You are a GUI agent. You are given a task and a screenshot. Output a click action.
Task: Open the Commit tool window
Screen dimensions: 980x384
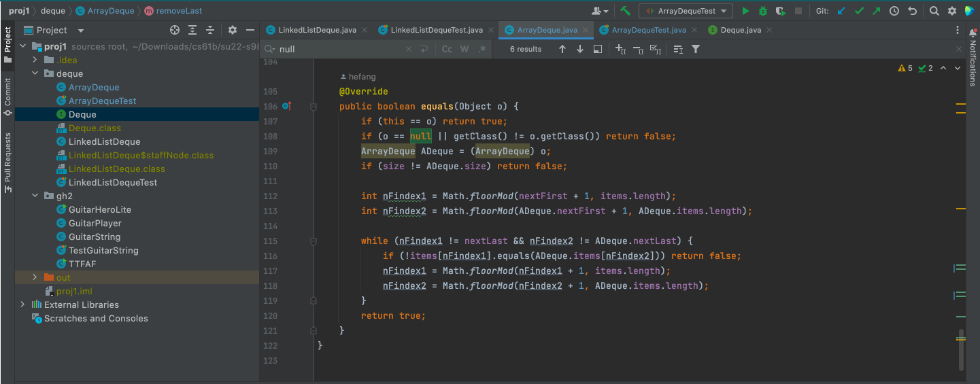[x=7, y=95]
